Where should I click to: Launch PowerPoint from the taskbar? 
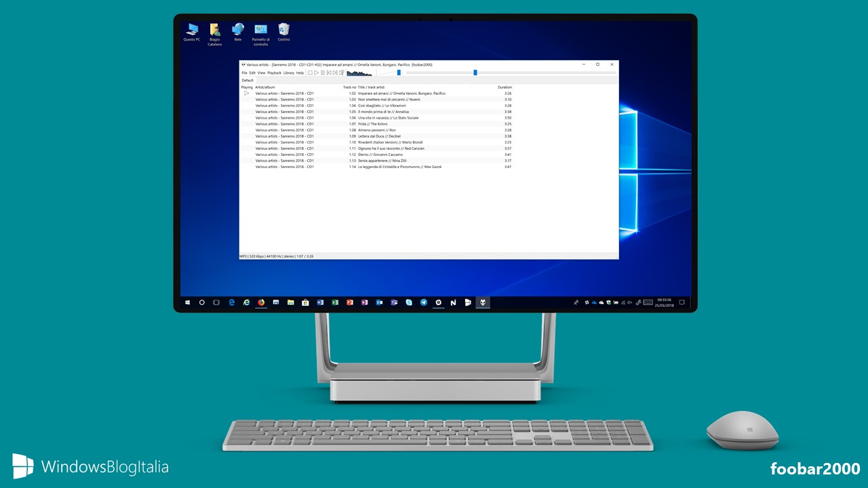350,302
